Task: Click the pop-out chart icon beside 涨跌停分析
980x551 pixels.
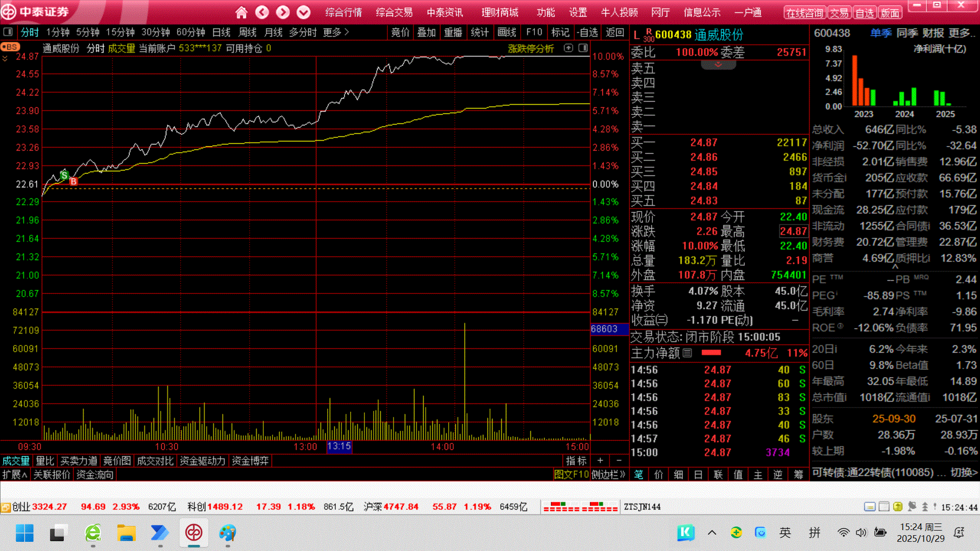Action: click(568, 48)
